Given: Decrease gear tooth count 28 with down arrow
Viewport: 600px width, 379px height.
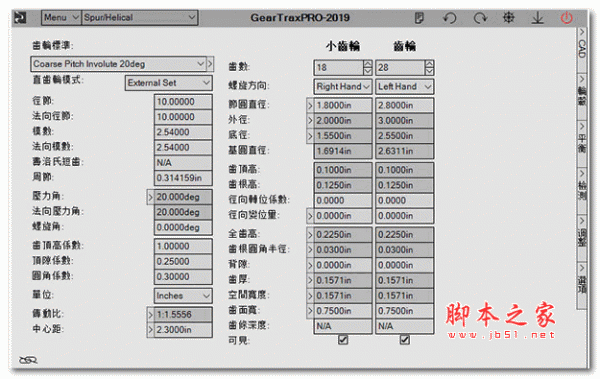Looking at the screenshot, I should (x=429, y=71).
